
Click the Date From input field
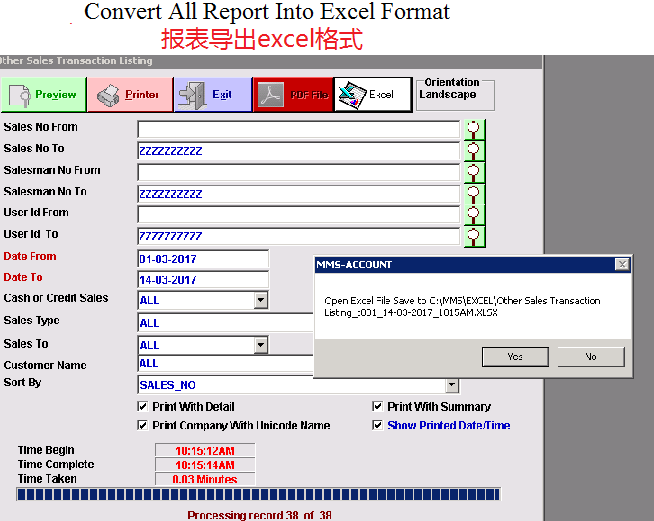pyautogui.click(x=203, y=259)
